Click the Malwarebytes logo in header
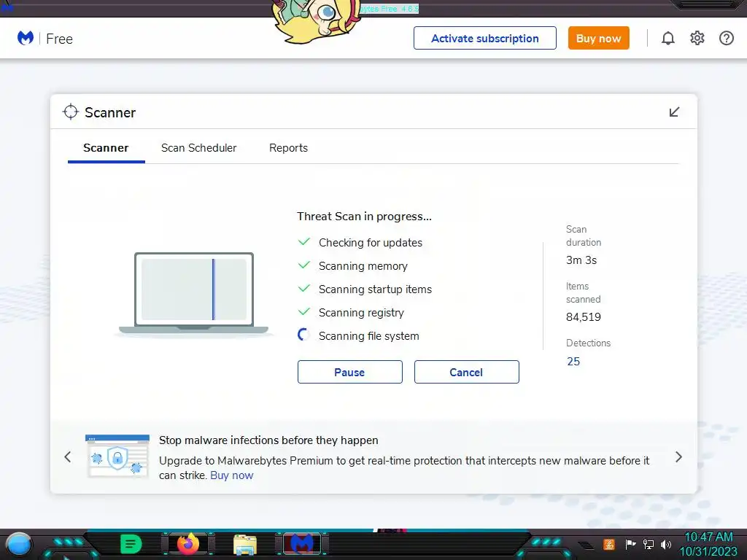This screenshot has width=747, height=560. (26, 38)
